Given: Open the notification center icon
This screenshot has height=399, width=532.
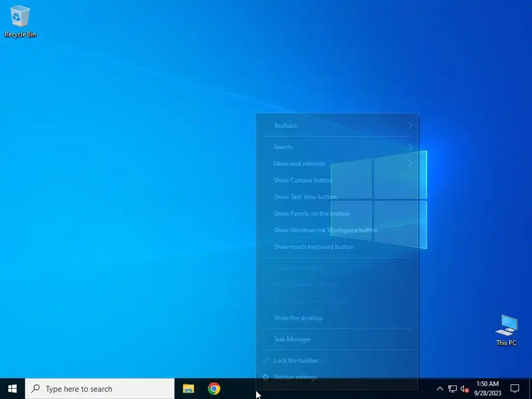Looking at the screenshot, I should pyautogui.click(x=515, y=389).
